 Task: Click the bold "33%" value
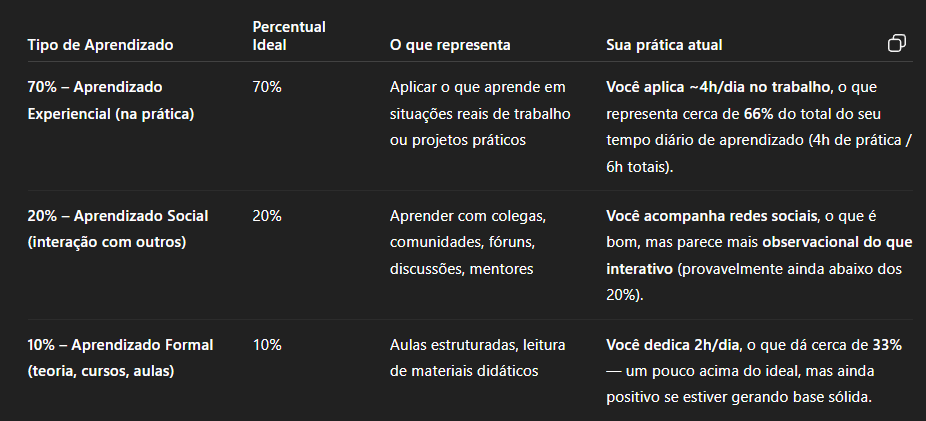click(886, 345)
